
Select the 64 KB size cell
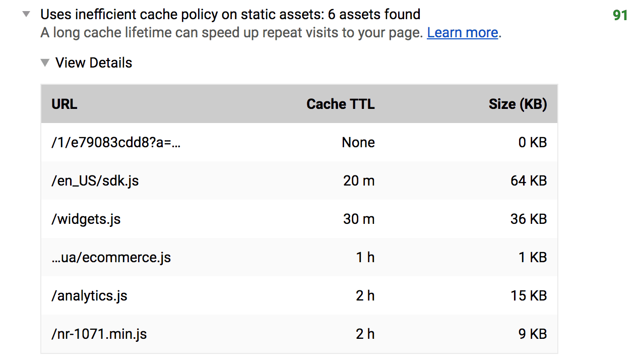[x=528, y=181]
